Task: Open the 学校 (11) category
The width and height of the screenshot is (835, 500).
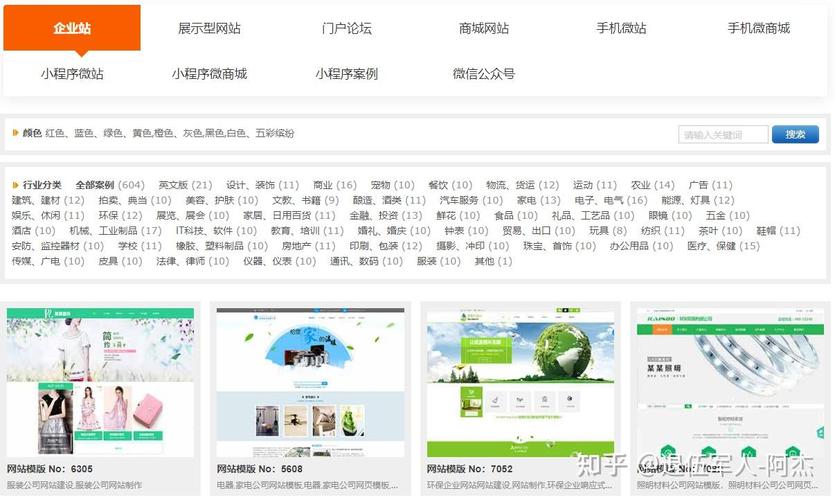Action: [x=140, y=246]
